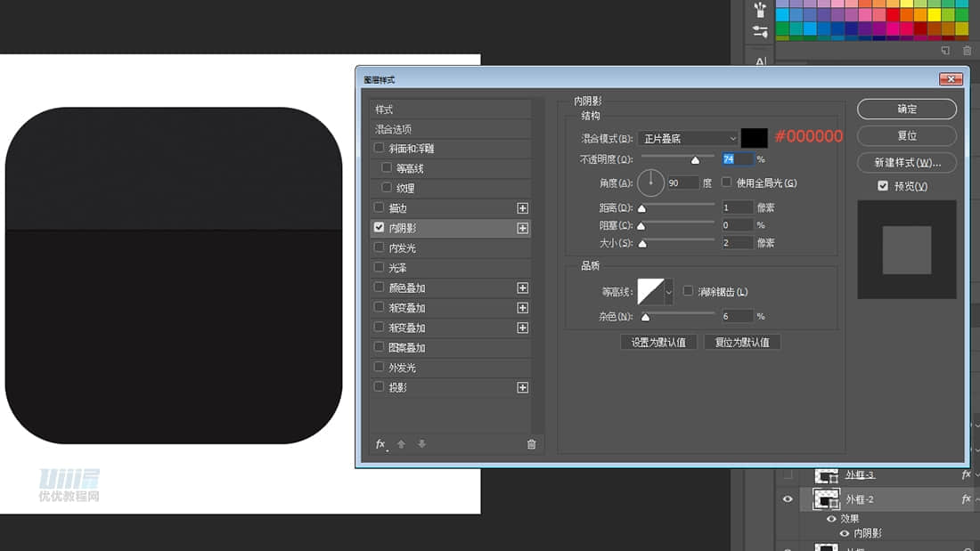Viewport: 980px width, 551px height.
Task: Open the 混合模式 dropdown showing 正片叠底
Action: pyautogui.click(x=688, y=139)
